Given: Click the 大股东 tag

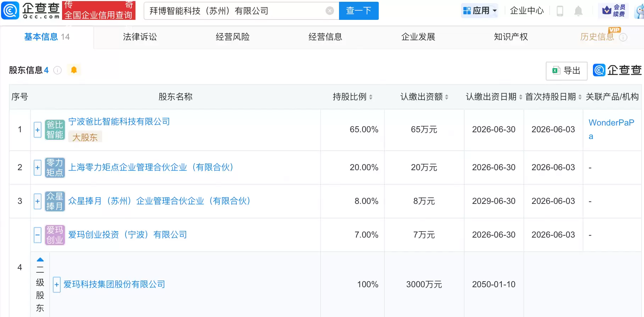Looking at the screenshot, I should click(85, 137).
